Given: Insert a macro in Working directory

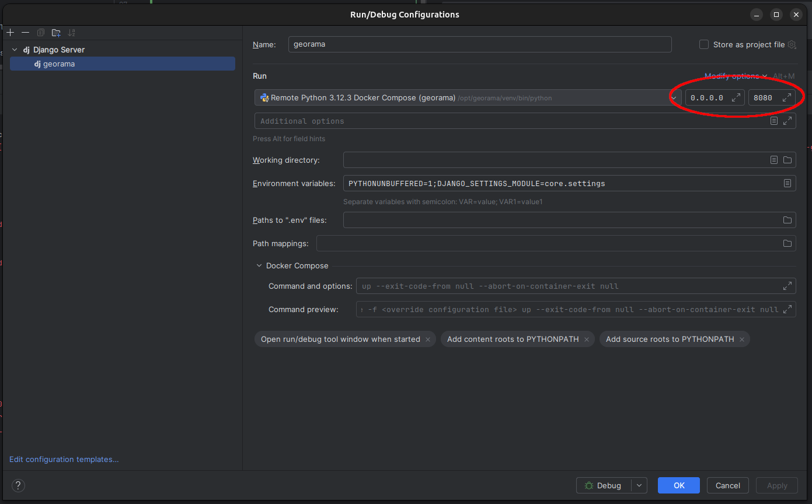Looking at the screenshot, I should pyautogui.click(x=774, y=160).
